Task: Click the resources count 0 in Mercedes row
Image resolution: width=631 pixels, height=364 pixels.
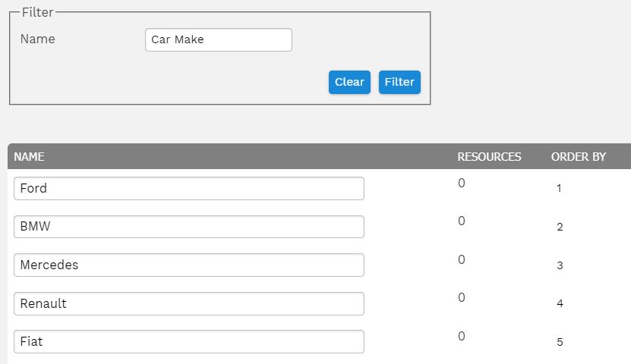Action: coord(462,259)
